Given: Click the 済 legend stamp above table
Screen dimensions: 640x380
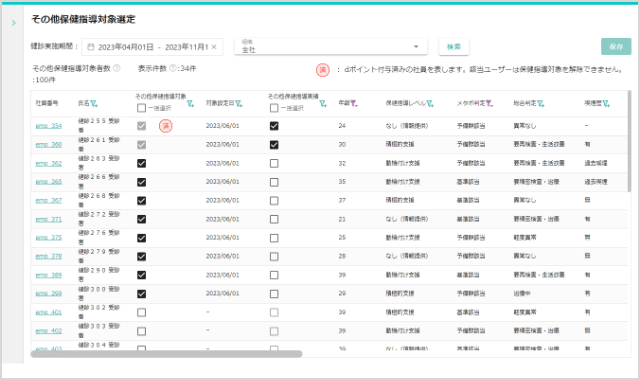Looking at the screenshot, I should point(322,70).
